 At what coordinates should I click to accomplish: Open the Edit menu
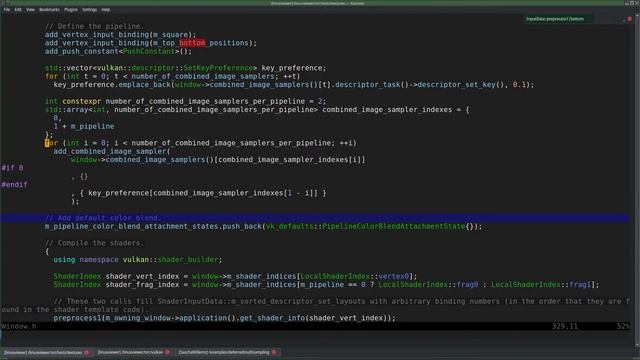[18, 9]
